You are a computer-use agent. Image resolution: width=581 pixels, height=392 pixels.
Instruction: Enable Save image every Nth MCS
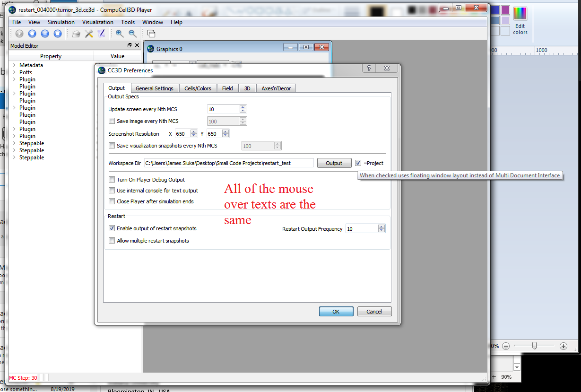[x=112, y=121]
